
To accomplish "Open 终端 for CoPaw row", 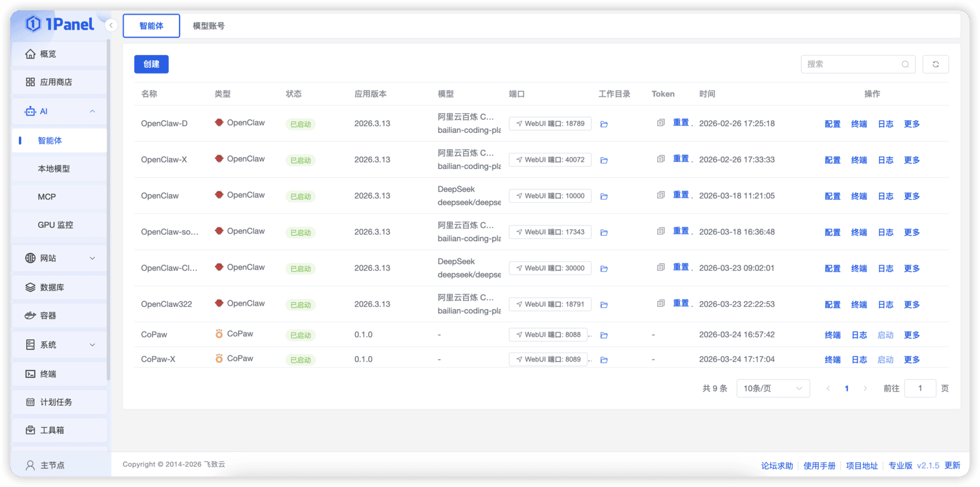I will click(x=832, y=335).
